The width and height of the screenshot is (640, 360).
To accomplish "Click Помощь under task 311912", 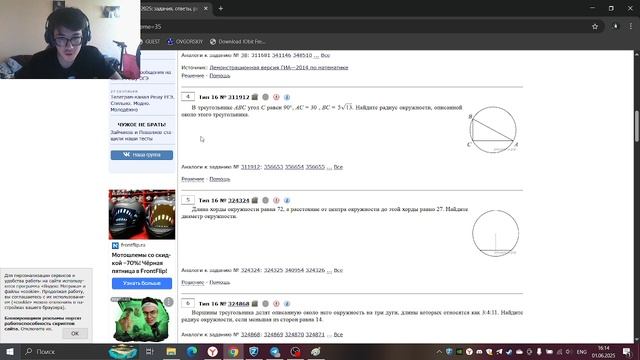I will 220,179.
